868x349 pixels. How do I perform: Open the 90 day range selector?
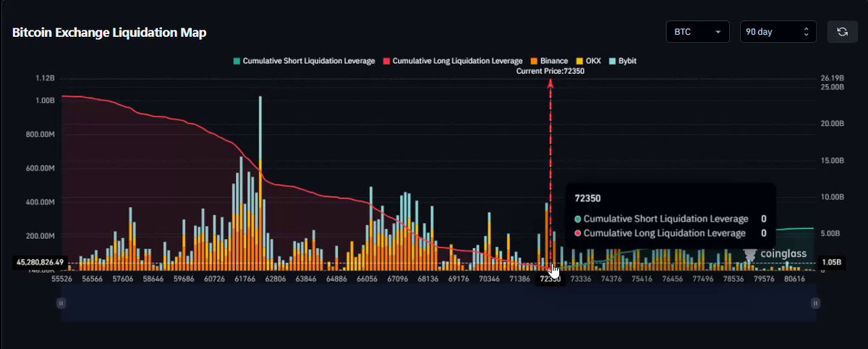pos(778,32)
